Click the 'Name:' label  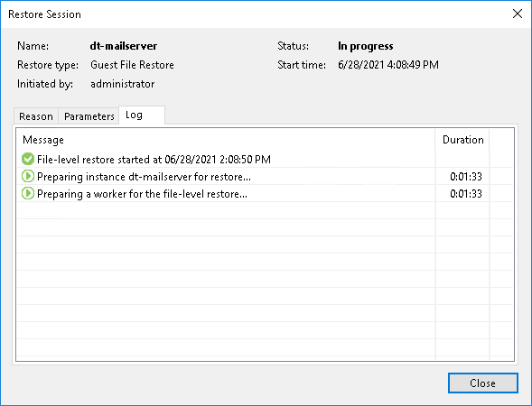(33, 46)
